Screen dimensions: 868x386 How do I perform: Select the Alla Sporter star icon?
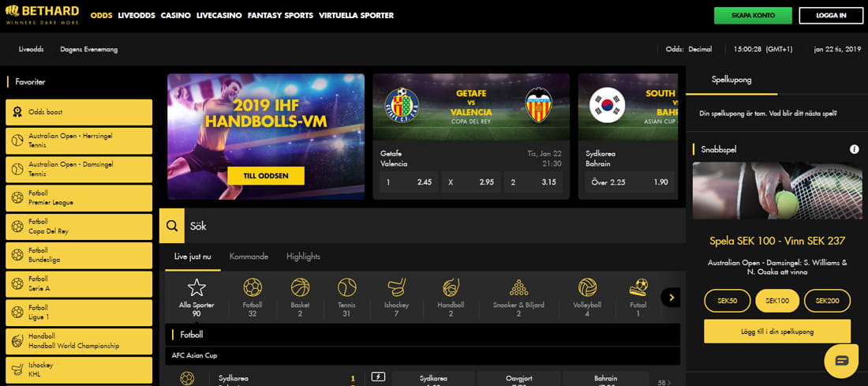click(x=196, y=287)
